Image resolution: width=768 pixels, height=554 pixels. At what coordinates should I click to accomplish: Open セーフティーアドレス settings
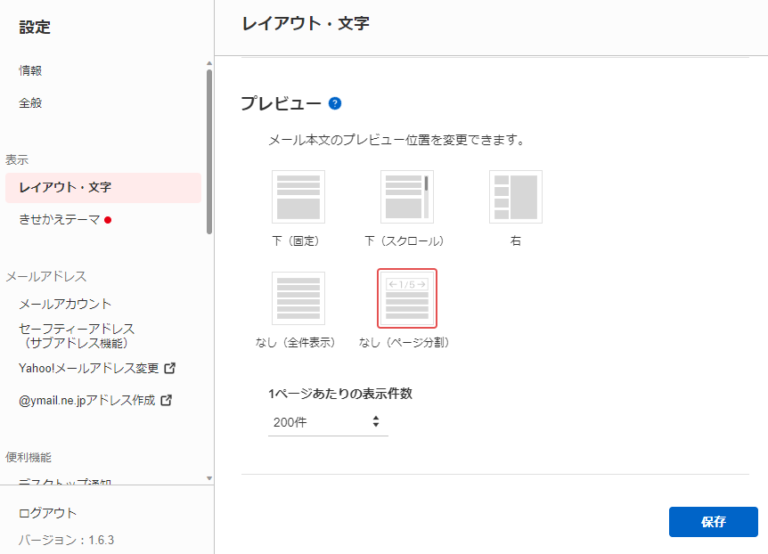pos(76,335)
